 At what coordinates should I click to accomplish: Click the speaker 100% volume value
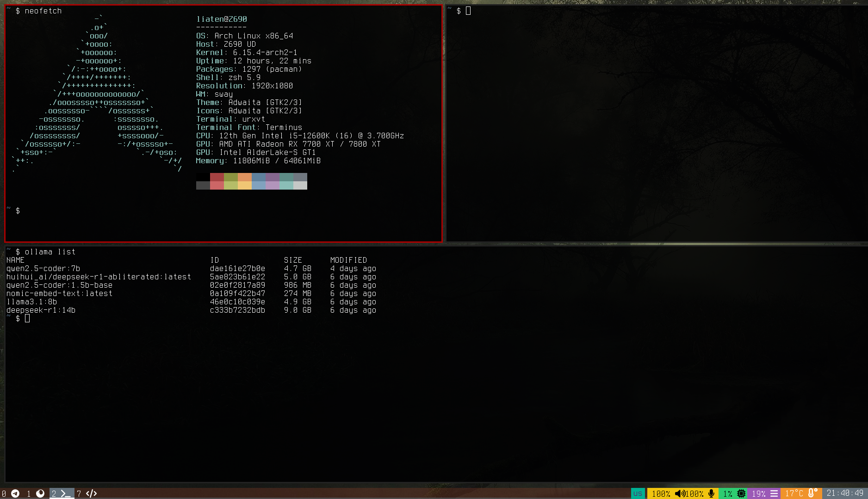661,493
